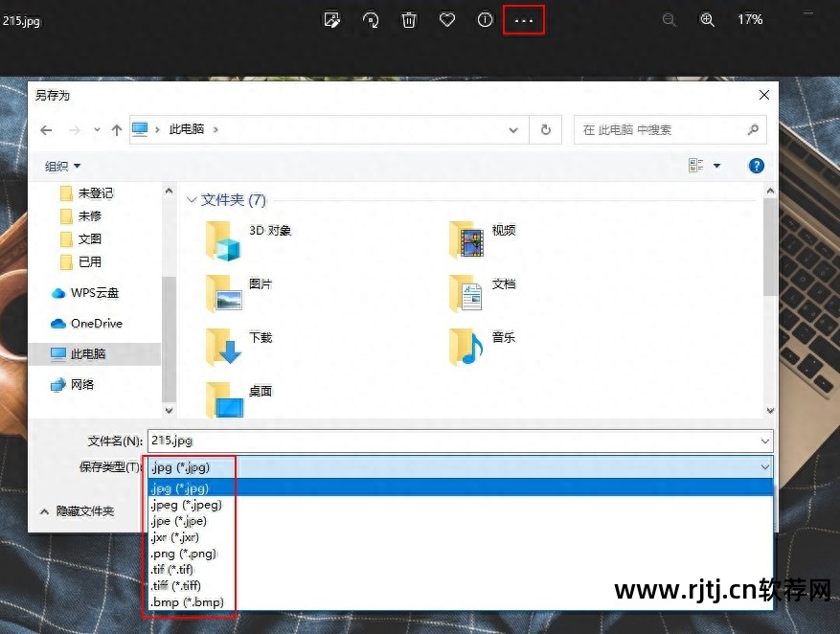This screenshot has height=634, width=840.
Task: Rotate the photo using the rotate icon
Action: coord(371,20)
